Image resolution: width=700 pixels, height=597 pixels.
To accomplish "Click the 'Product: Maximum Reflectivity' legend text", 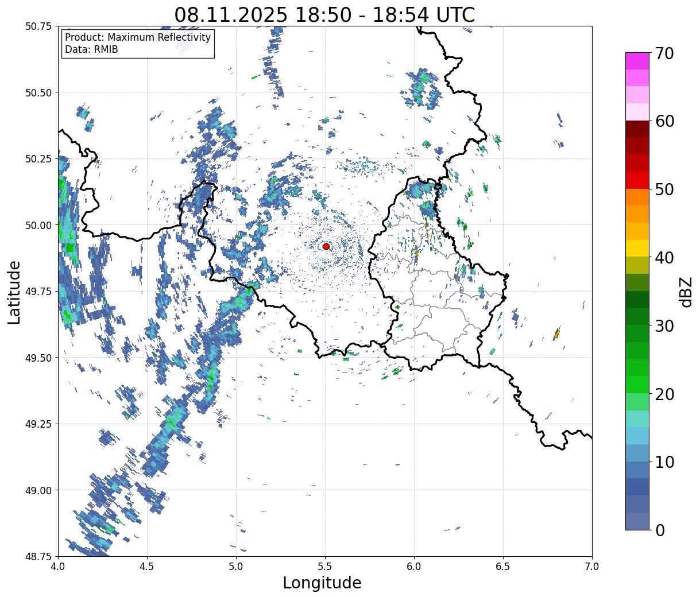I will point(138,38).
